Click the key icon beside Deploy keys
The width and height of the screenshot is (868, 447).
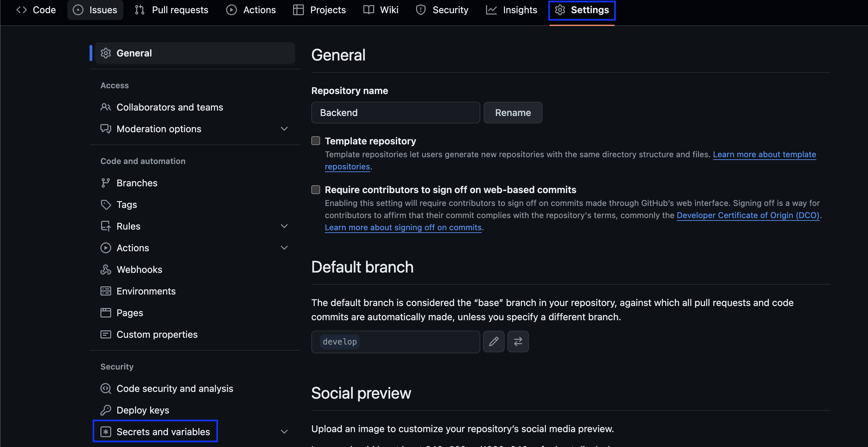tap(106, 410)
